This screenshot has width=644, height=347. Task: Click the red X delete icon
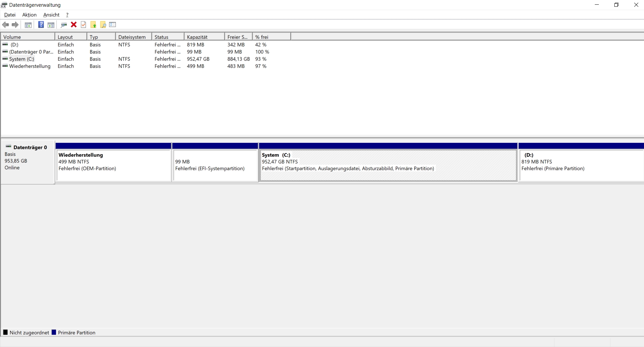74,25
